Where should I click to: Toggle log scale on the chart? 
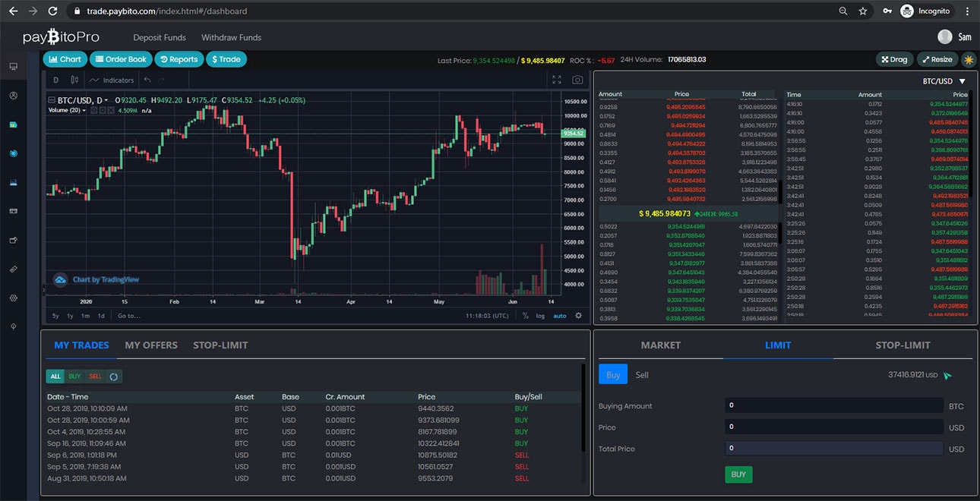tap(540, 316)
